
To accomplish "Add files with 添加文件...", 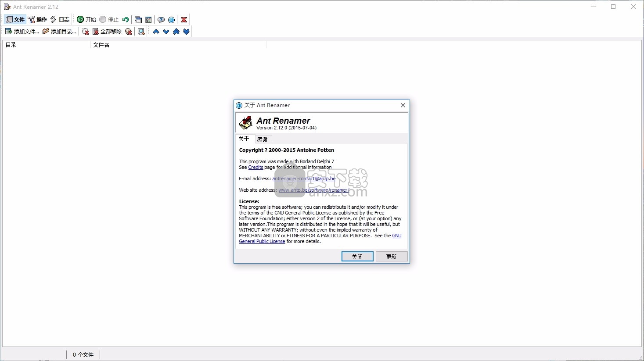I will coord(22,31).
